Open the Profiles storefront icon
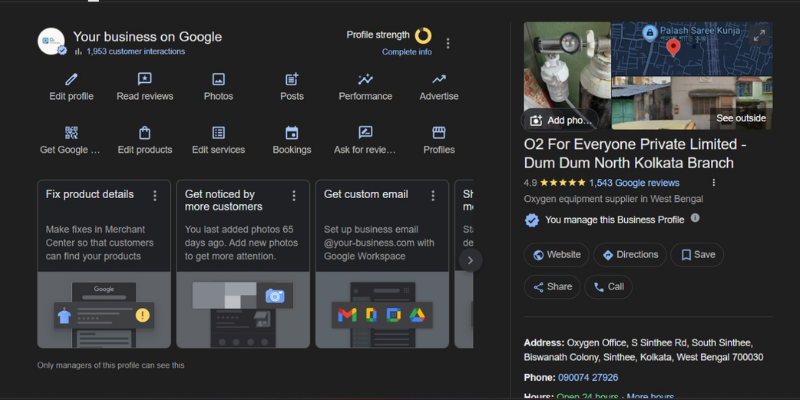This screenshot has height=400, width=800. pos(439,133)
